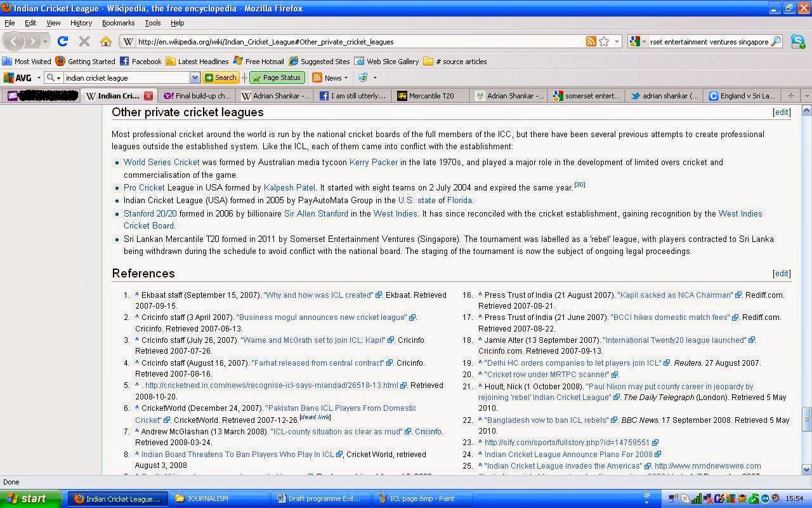Click the Florida link

pyautogui.click(x=459, y=200)
